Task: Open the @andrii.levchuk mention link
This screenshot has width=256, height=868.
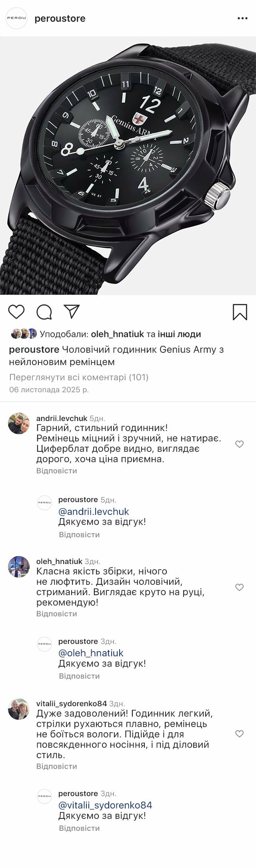Action: (x=94, y=511)
